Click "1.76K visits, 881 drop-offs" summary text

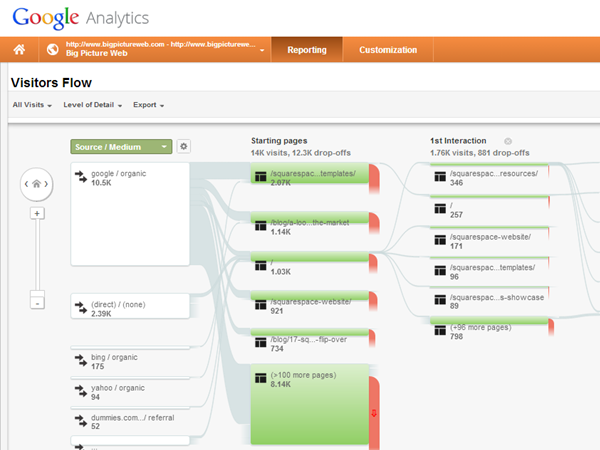point(480,153)
